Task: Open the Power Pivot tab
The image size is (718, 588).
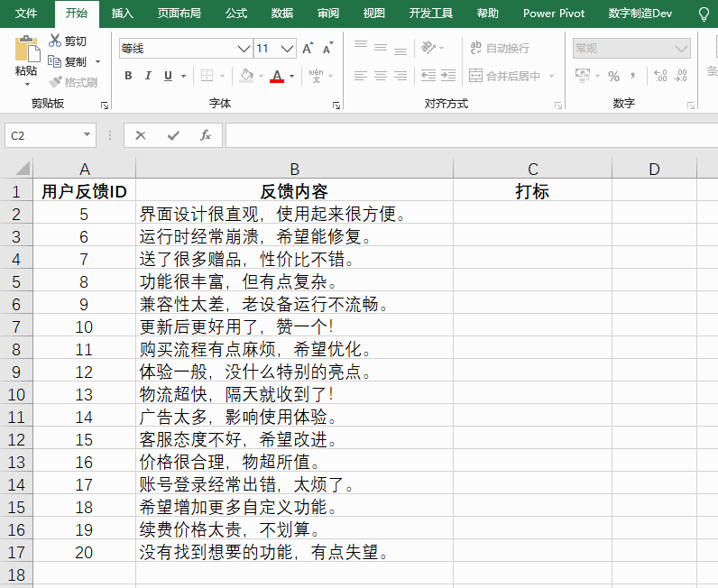Action: click(554, 14)
